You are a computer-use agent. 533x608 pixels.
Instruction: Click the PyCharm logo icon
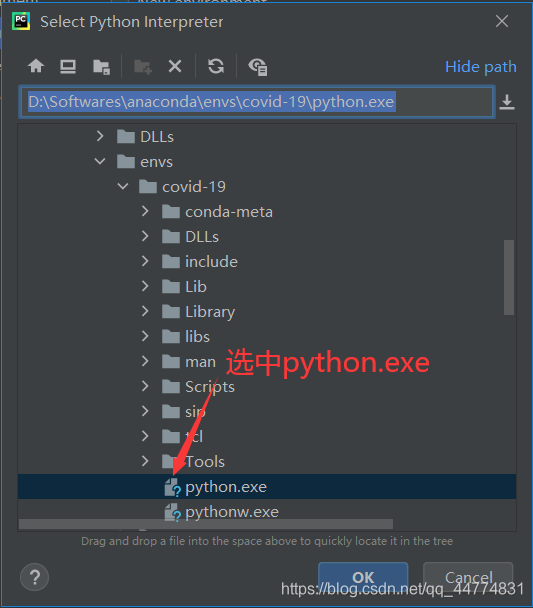tap(21, 21)
